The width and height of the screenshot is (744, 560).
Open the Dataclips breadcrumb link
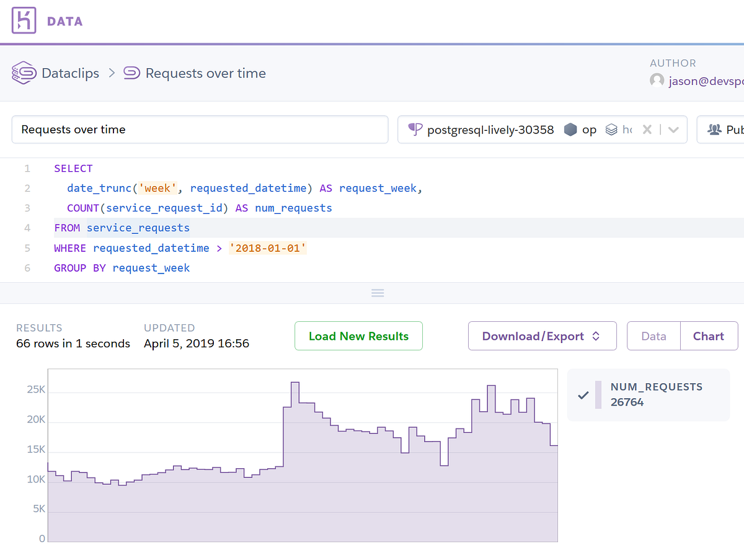[x=69, y=73]
